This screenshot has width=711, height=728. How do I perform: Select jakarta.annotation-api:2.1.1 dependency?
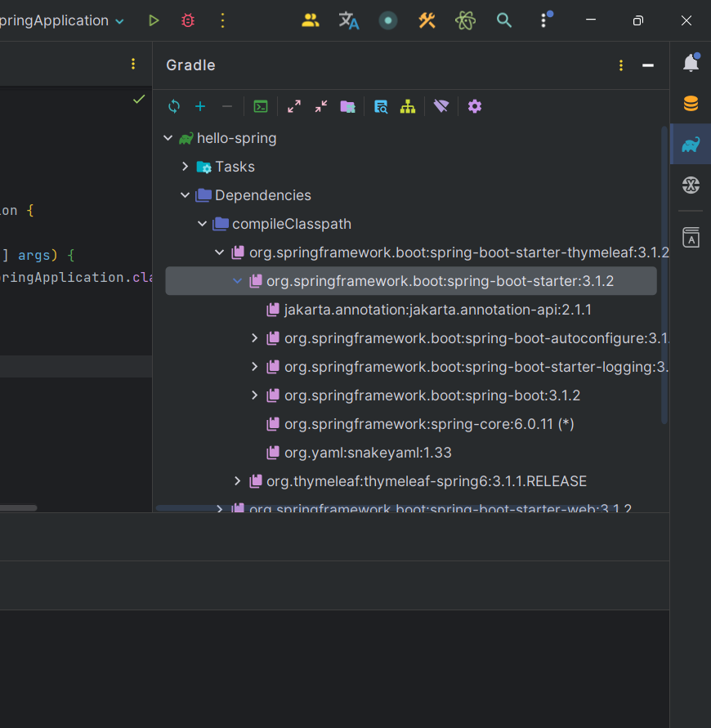click(437, 310)
